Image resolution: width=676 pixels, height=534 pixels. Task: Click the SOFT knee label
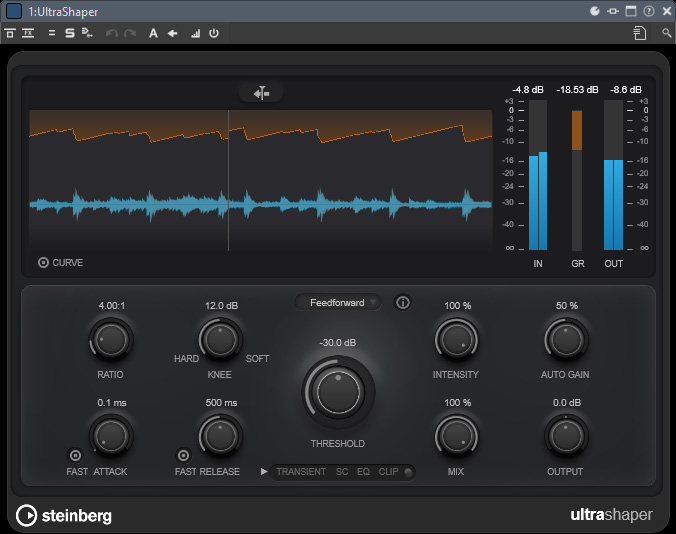point(257,359)
